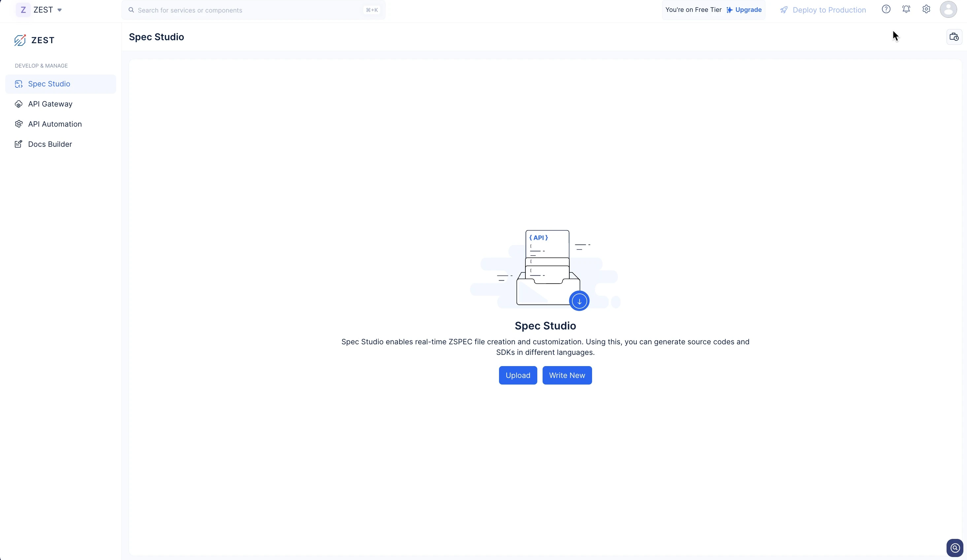Click Deploy to Production button

[x=823, y=10]
